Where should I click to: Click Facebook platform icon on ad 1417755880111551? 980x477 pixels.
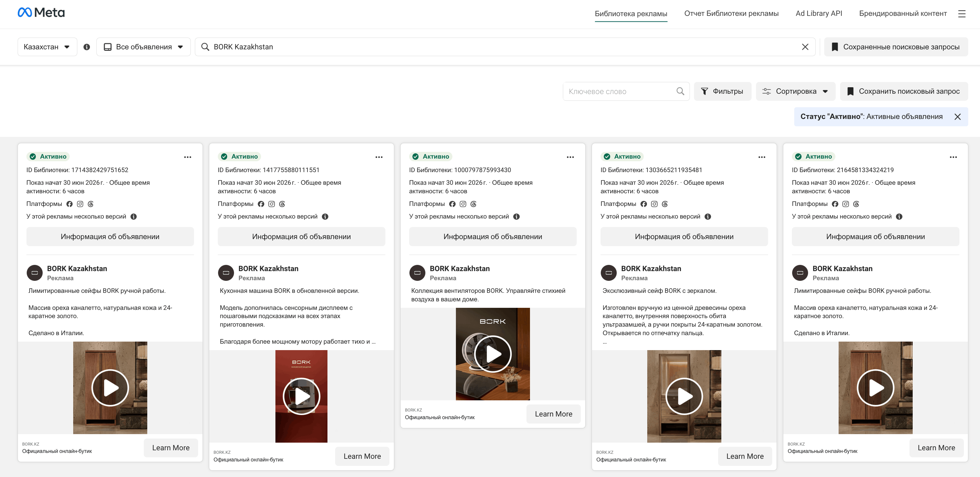(x=261, y=204)
